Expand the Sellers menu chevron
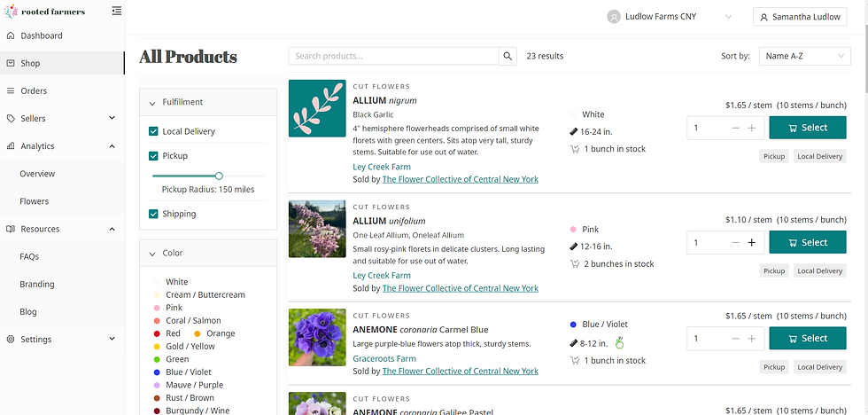The image size is (868, 415). pos(112,118)
